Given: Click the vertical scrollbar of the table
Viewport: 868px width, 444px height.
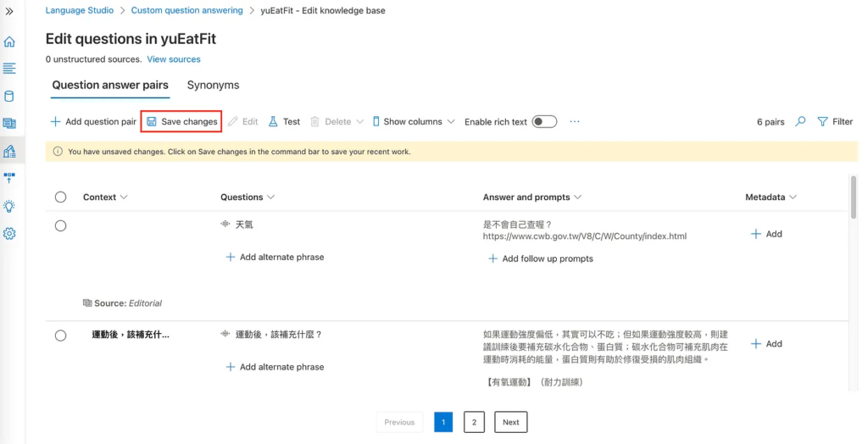Looking at the screenshot, I should [853, 195].
